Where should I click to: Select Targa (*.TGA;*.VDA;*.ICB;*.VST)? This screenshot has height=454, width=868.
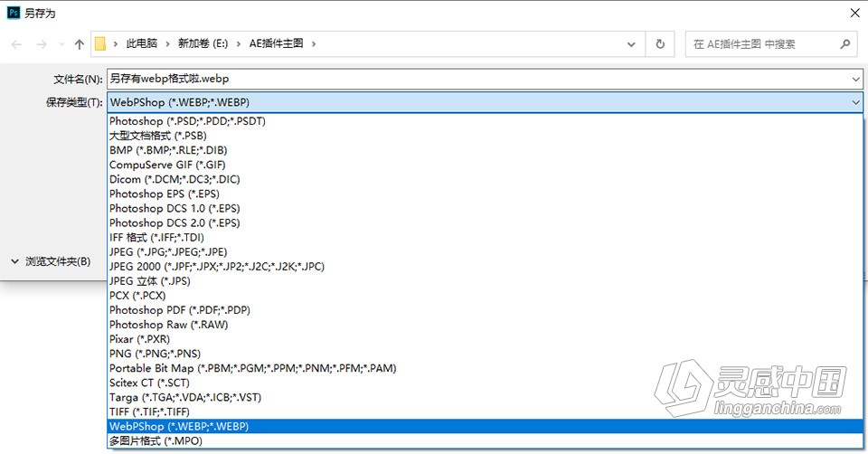click(x=485, y=397)
